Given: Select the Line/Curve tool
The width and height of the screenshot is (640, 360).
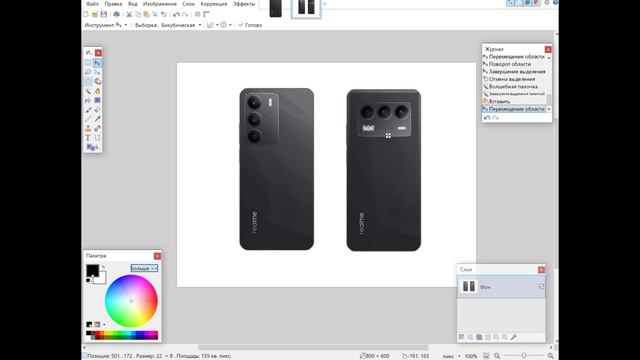Looking at the screenshot, I should [97, 138].
